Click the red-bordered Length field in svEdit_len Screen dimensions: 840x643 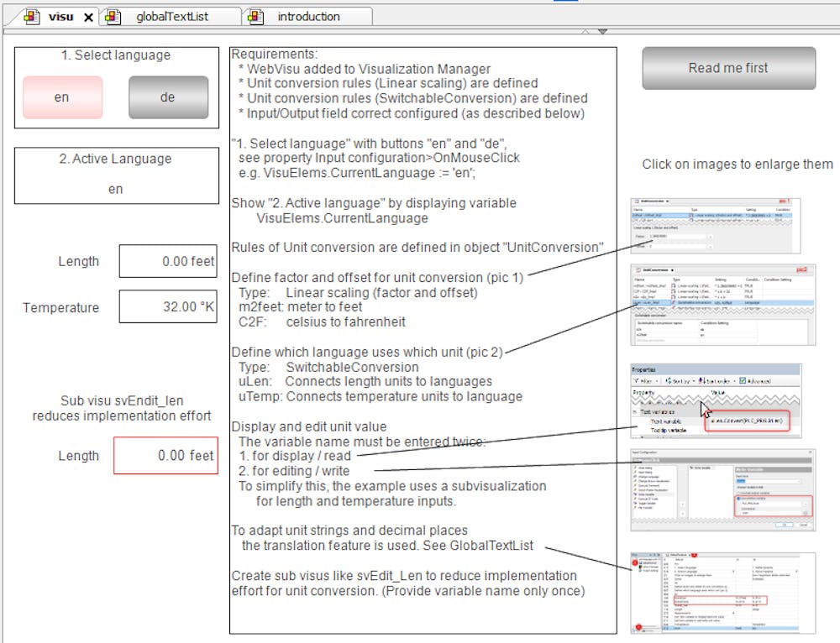tap(165, 456)
